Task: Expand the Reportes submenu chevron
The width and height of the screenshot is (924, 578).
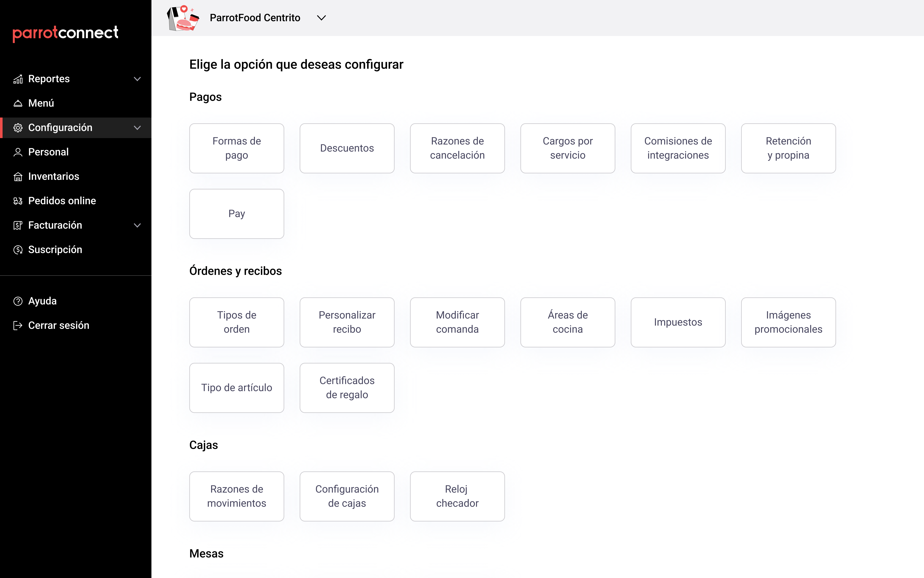Action: point(137,79)
